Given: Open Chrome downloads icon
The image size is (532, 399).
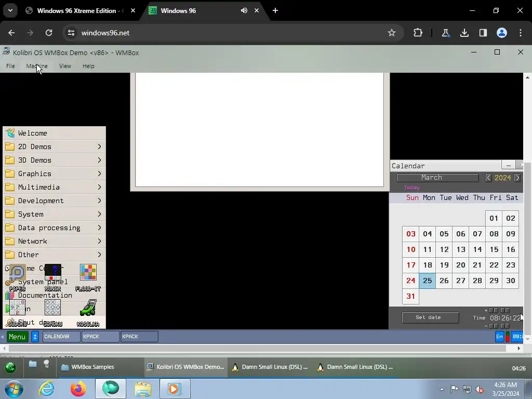Looking at the screenshot, I should point(464,33).
